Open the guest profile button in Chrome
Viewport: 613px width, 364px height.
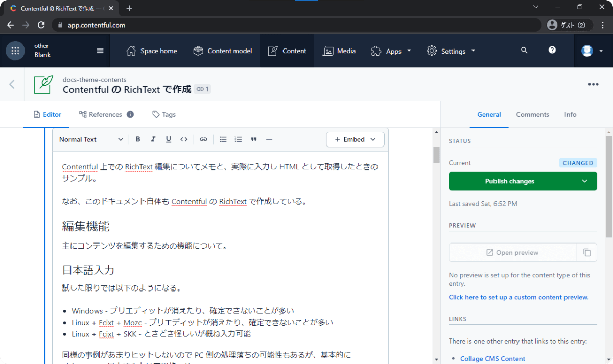(x=570, y=25)
